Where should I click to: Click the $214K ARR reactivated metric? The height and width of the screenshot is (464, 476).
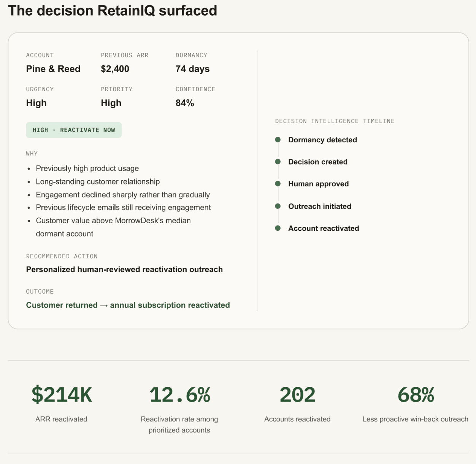click(x=62, y=394)
